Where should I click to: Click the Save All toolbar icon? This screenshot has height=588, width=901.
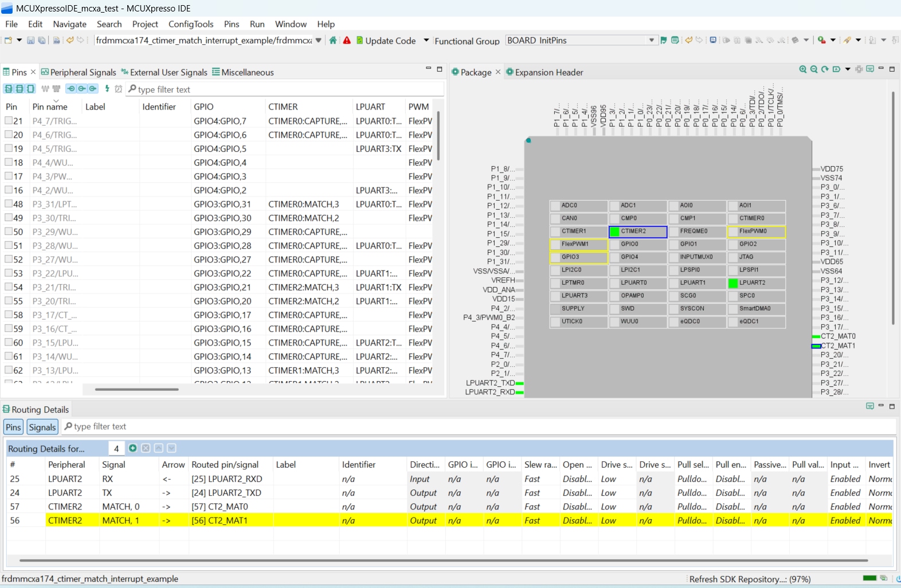click(x=42, y=40)
